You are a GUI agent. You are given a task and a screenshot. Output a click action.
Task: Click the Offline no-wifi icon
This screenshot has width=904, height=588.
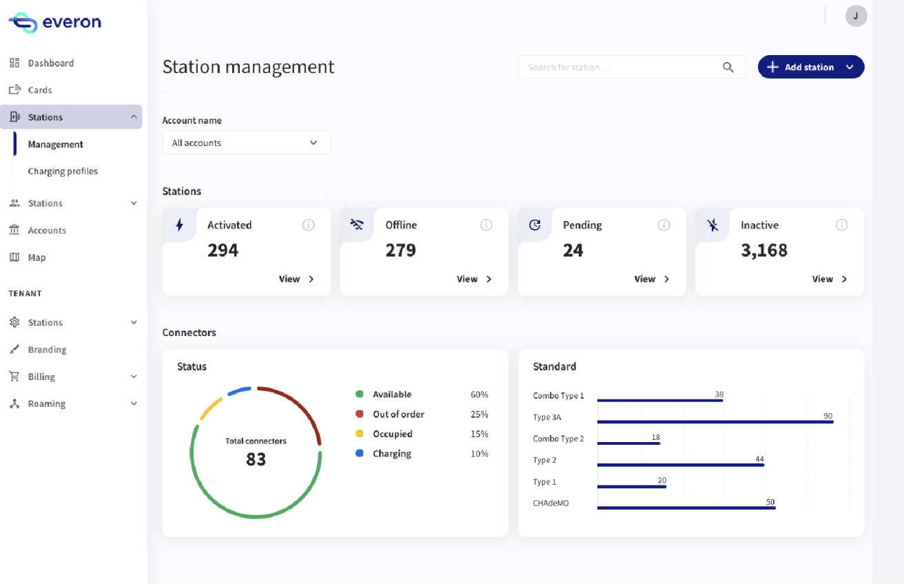357,224
